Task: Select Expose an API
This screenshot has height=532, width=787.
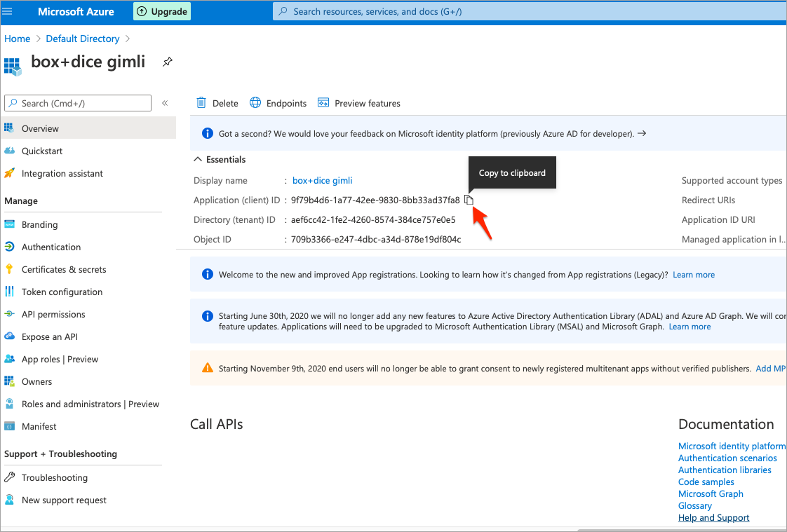Action: [50, 336]
